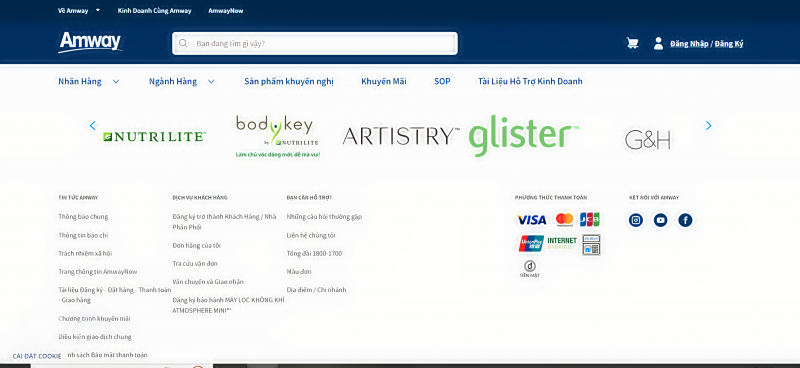800x368 pixels.
Task: Click the Amway logo in header
Action: tap(90, 42)
